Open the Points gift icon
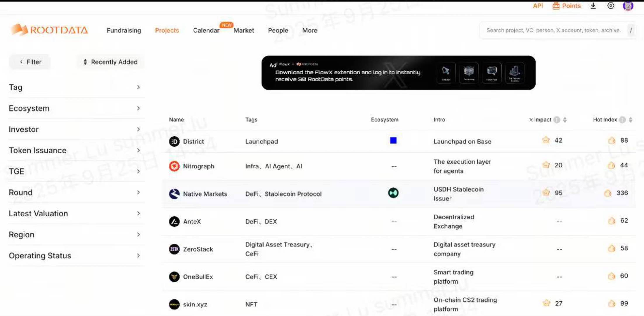Screen dimensions: 644x316 pos(556,6)
